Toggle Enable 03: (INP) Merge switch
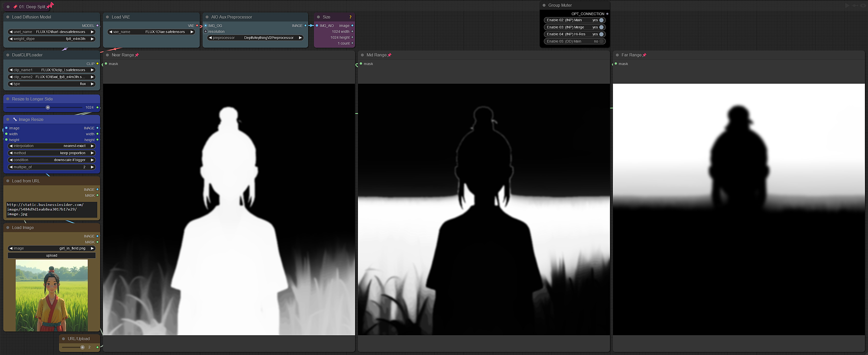The width and height of the screenshot is (868, 355). (x=601, y=27)
